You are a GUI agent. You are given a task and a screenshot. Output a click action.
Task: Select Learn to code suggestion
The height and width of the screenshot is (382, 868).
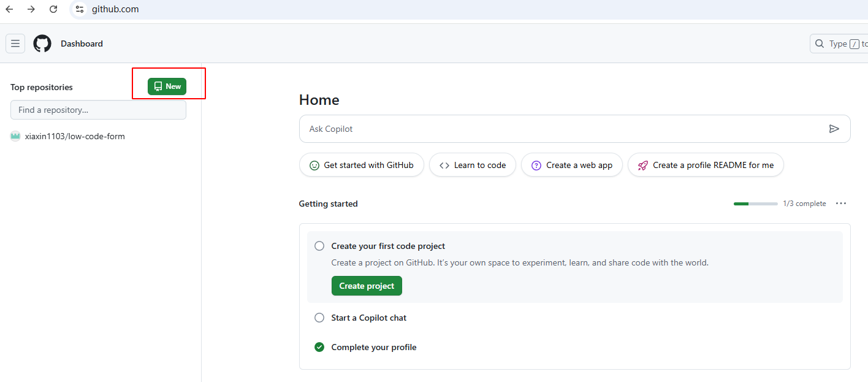(473, 165)
